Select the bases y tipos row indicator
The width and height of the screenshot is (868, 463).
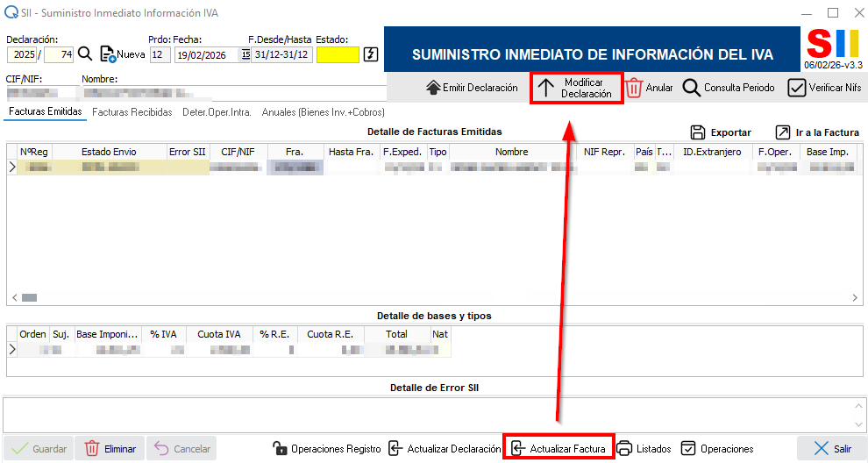click(x=12, y=350)
